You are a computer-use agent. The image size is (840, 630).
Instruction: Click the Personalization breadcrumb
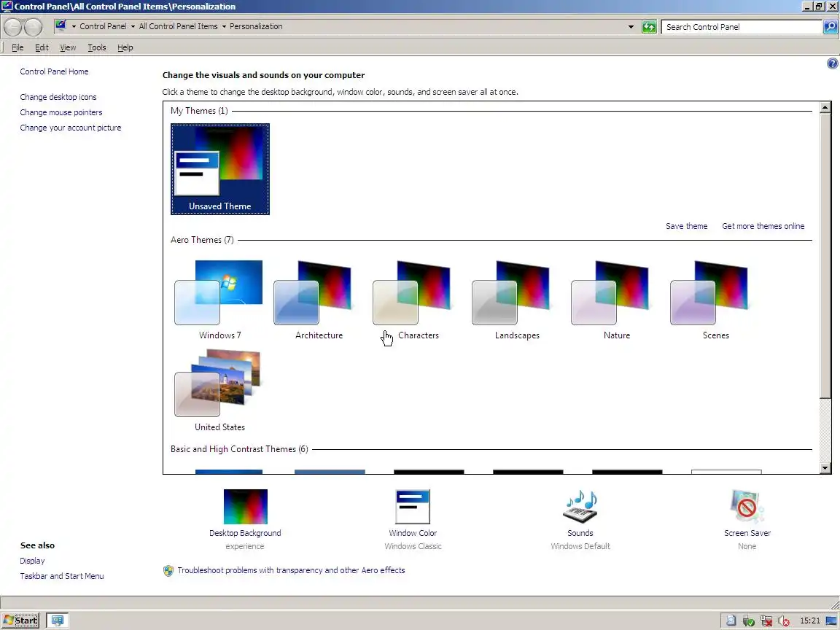pos(256,26)
